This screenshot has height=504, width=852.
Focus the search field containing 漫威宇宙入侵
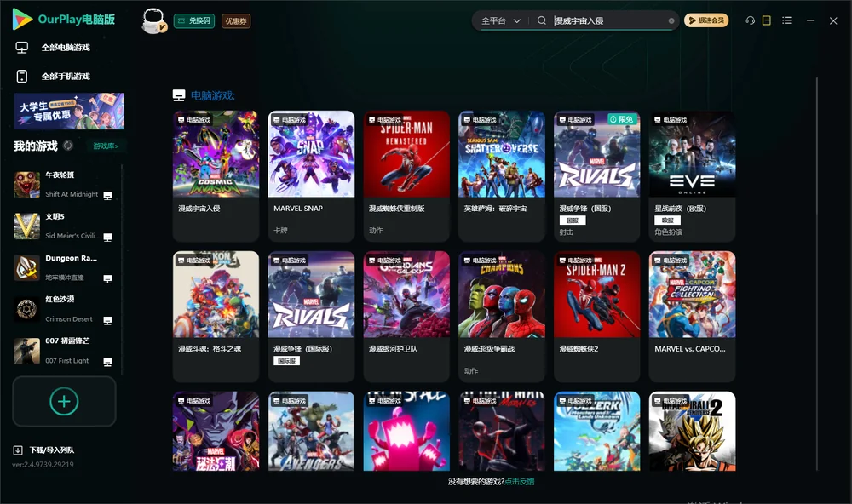(x=608, y=20)
